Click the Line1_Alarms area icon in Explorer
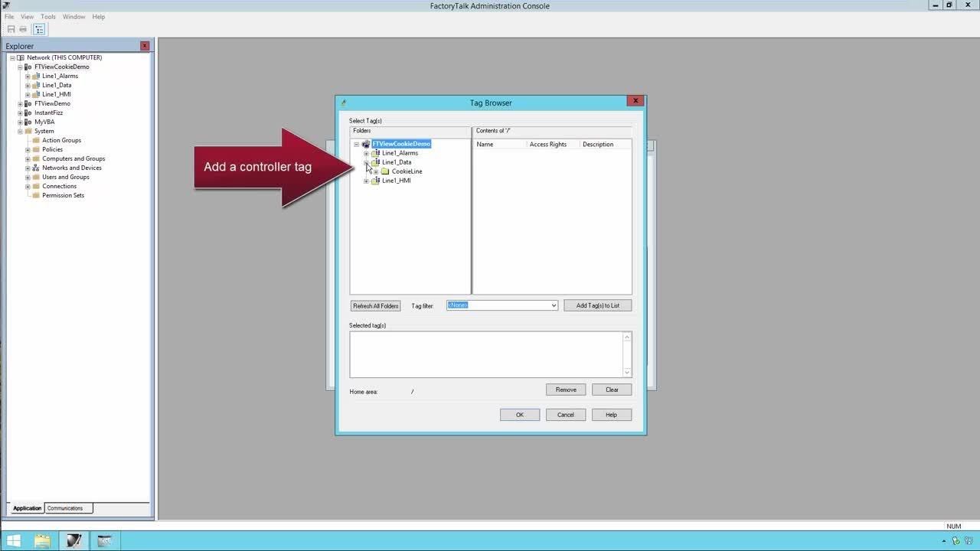980x551 pixels. [x=36, y=76]
